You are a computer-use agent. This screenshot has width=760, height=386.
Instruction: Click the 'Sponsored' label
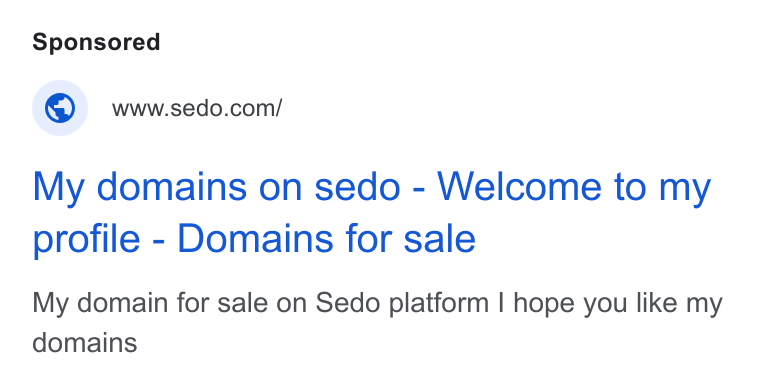tap(96, 42)
